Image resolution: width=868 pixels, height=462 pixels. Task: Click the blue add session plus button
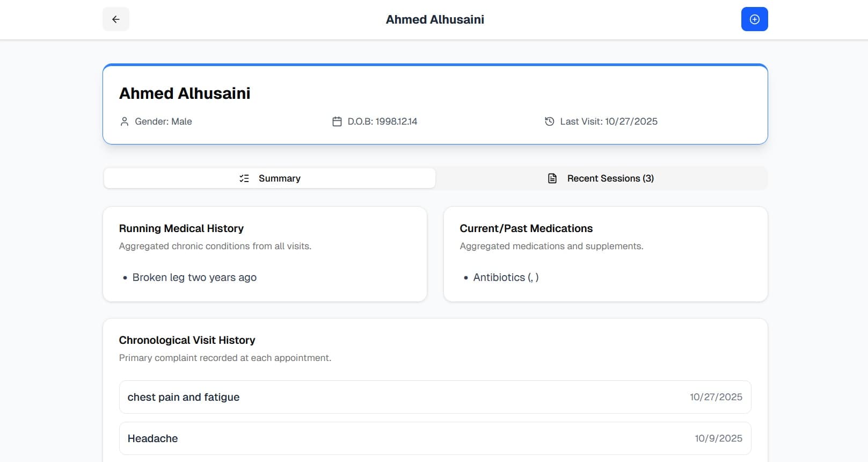click(754, 19)
